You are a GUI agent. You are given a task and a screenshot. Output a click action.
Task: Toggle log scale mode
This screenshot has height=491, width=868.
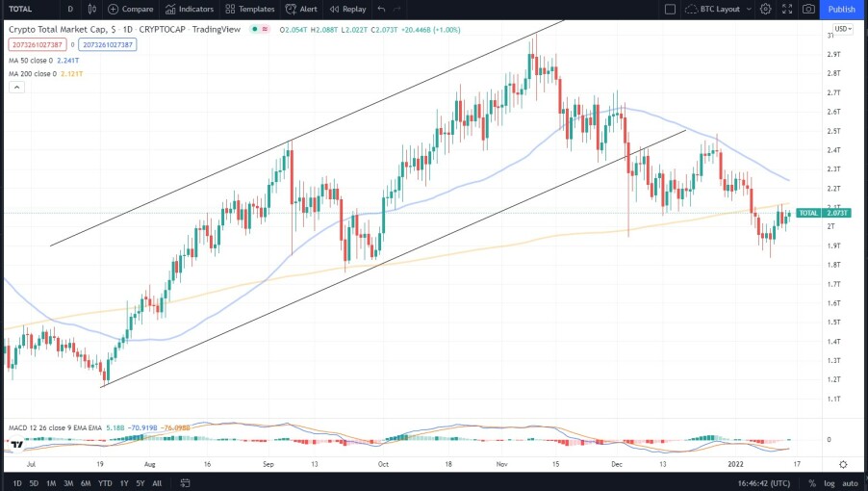point(830,482)
